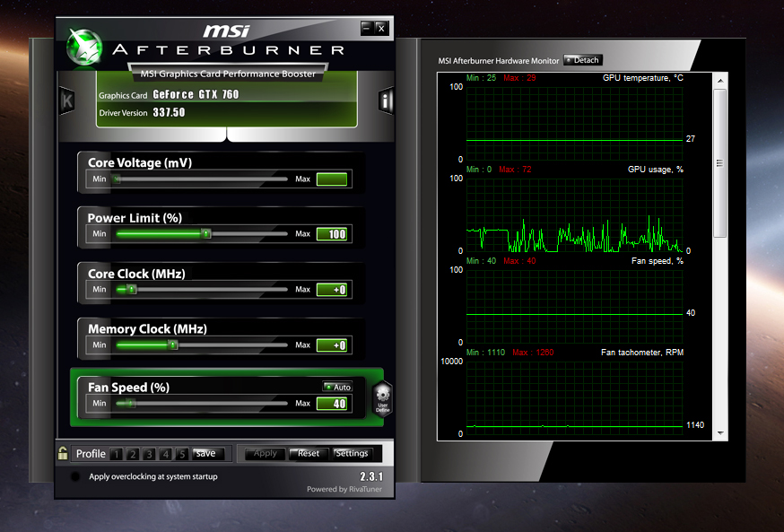Select profile slot 3
The height and width of the screenshot is (532, 784).
click(151, 454)
